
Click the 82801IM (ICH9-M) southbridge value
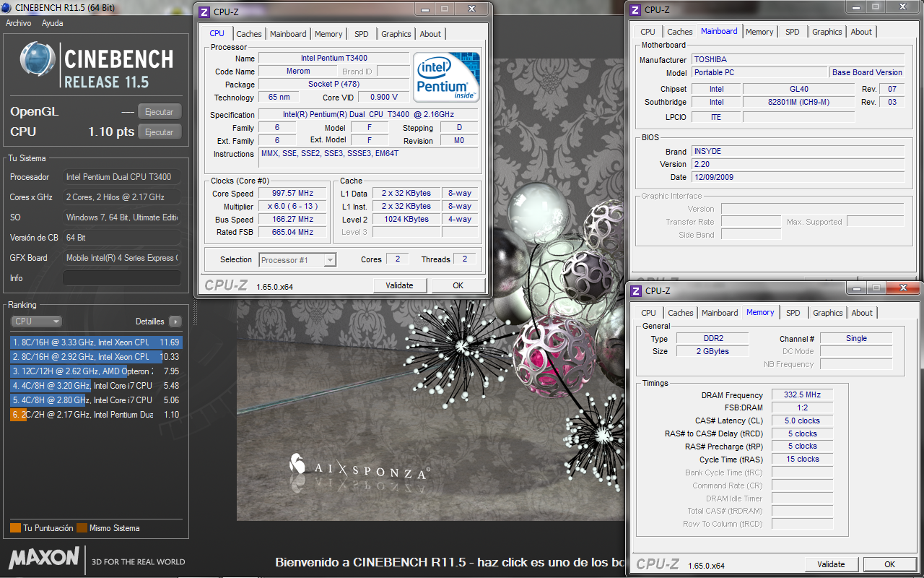pyautogui.click(x=798, y=103)
